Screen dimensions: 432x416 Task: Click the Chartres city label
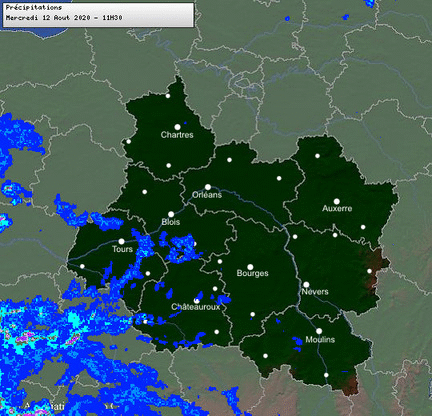[x=177, y=135]
